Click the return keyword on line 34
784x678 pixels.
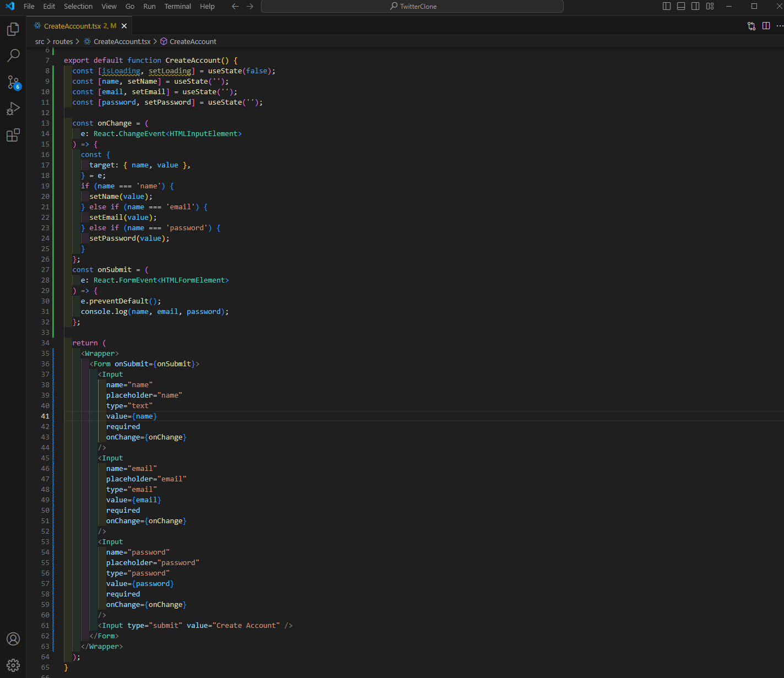click(x=85, y=343)
